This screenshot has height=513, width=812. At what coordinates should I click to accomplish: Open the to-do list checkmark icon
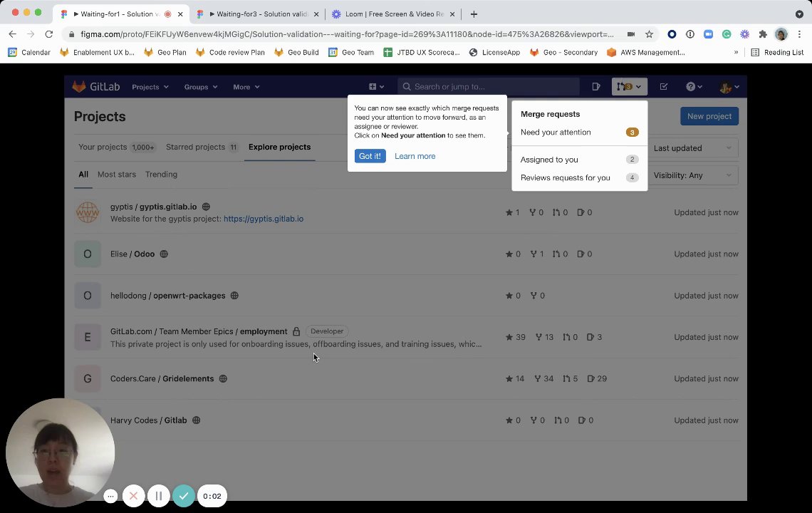point(663,86)
